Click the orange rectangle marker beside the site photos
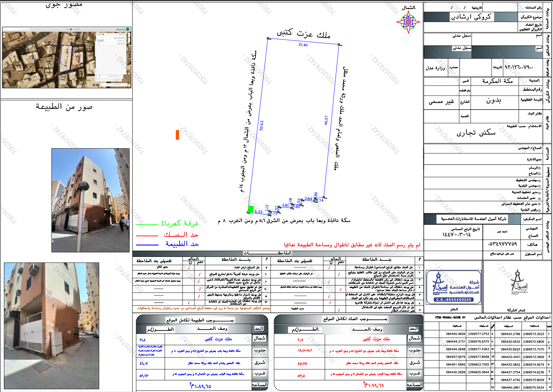Screen dimensions: 553x392 click(x=177, y=135)
